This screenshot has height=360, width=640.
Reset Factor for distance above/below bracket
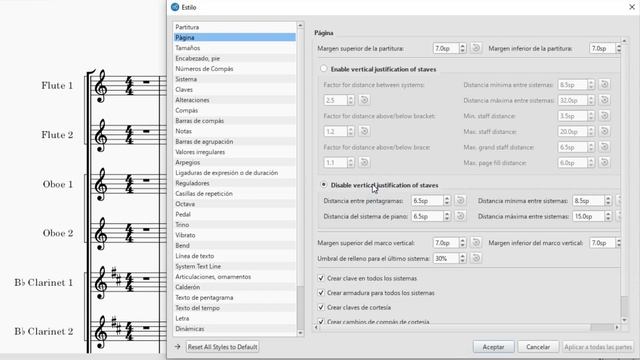click(364, 131)
